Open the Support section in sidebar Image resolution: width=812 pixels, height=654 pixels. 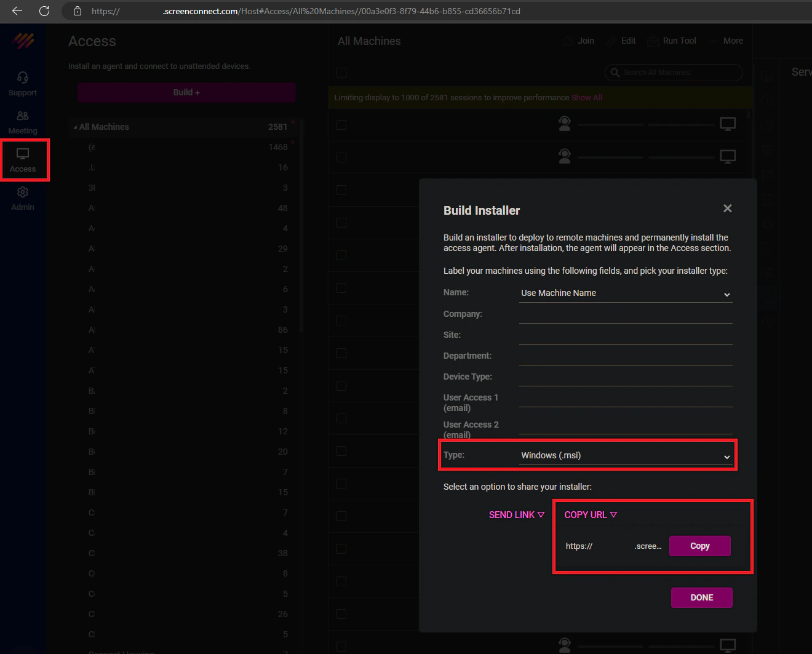23,84
